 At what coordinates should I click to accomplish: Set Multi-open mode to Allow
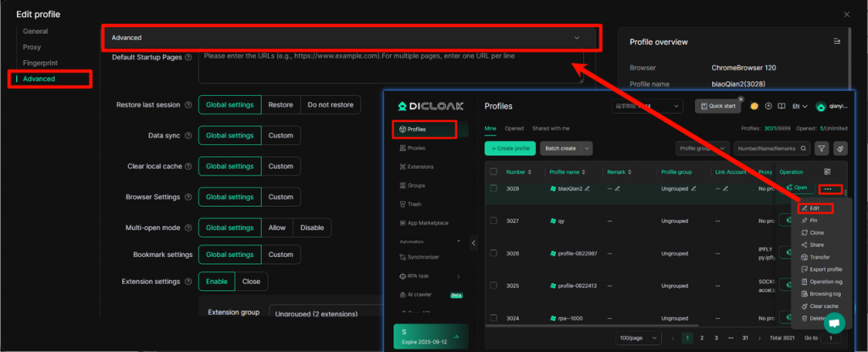click(x=277, y=228)
